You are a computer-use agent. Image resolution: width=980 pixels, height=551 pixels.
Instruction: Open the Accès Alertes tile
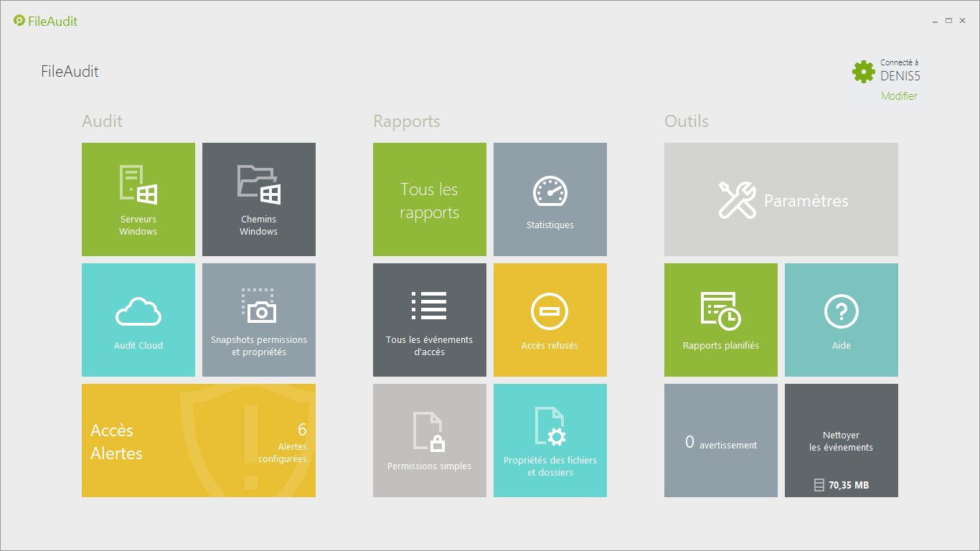199,441
